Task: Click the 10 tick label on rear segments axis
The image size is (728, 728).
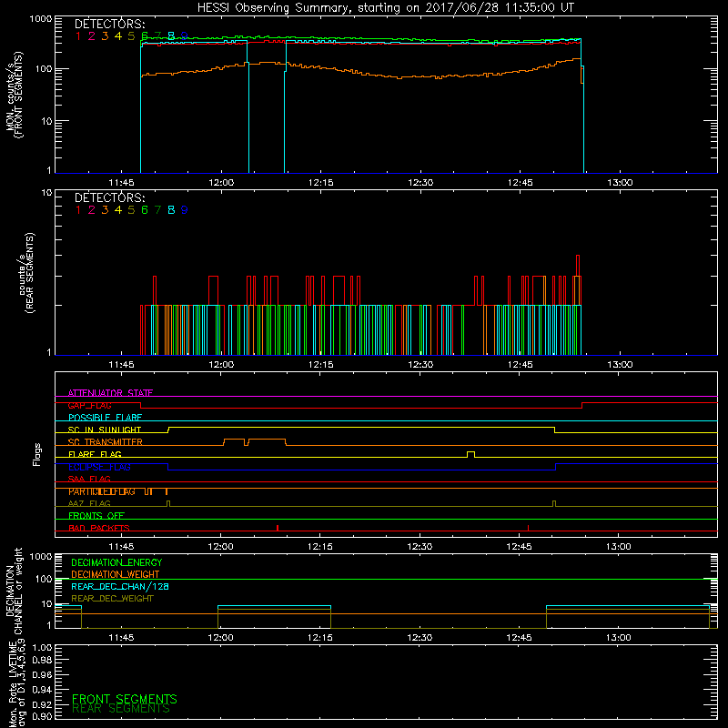Action: tap(47, 193)
